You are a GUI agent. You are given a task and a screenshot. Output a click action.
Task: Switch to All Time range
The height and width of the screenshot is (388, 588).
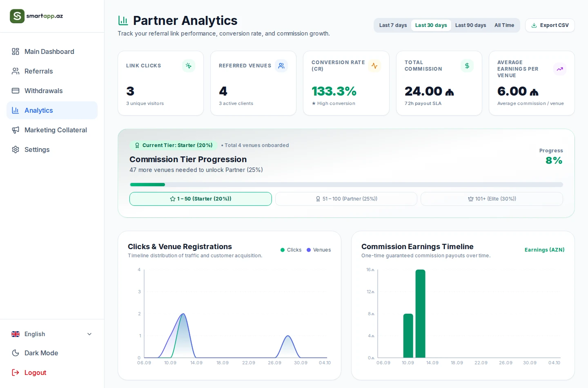coord(504,25)
